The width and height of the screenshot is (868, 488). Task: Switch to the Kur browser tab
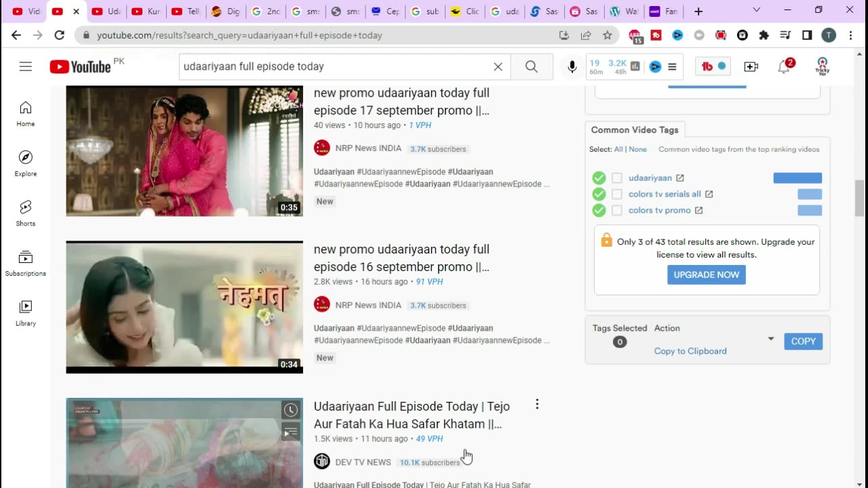click(145, 12)
